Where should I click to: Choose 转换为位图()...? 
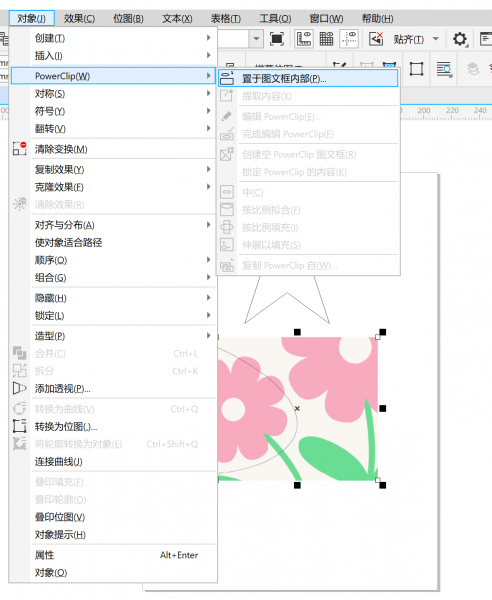[114, 426]
